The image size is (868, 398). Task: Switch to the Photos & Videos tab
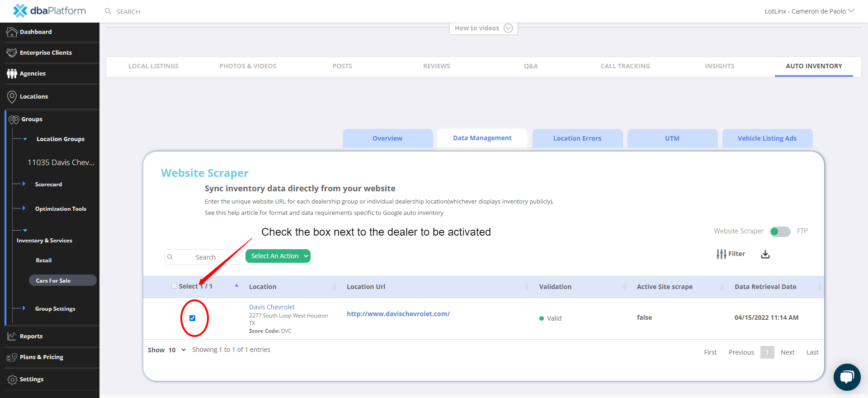248,66
